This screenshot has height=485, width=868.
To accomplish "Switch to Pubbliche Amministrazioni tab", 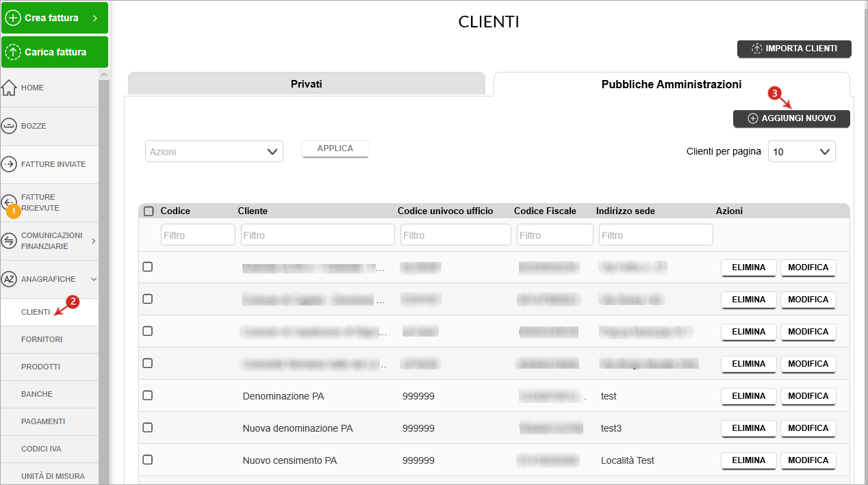I will click(x=672, y=84).
